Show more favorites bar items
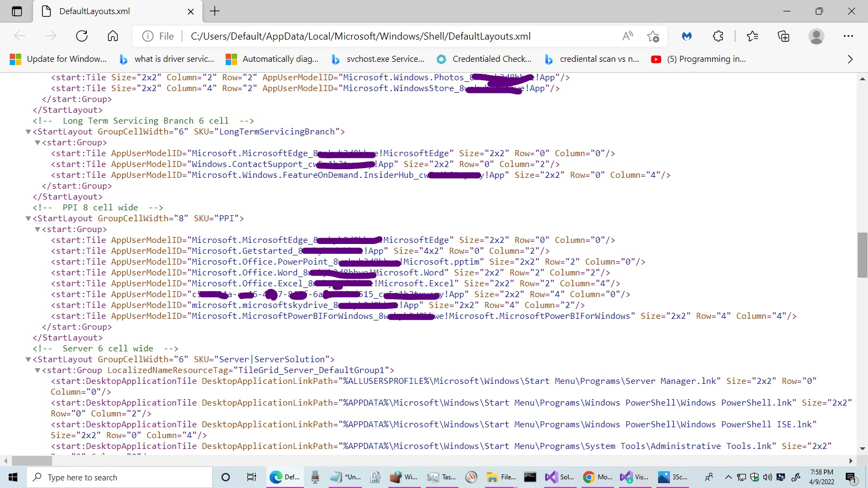Screen dimensions: 868x488 pyautogui.click(x=850, y=59)
